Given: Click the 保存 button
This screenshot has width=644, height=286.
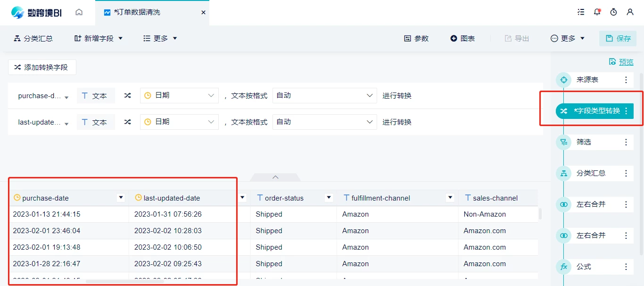Looking at the screenshot, I should point(618,39).
